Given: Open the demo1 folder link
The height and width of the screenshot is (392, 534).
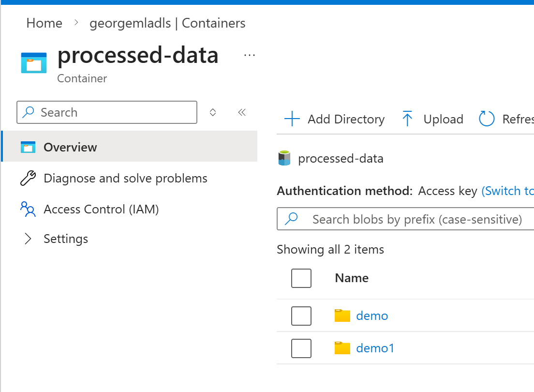Looking at the screenshot, I should [x=375, y=348].
